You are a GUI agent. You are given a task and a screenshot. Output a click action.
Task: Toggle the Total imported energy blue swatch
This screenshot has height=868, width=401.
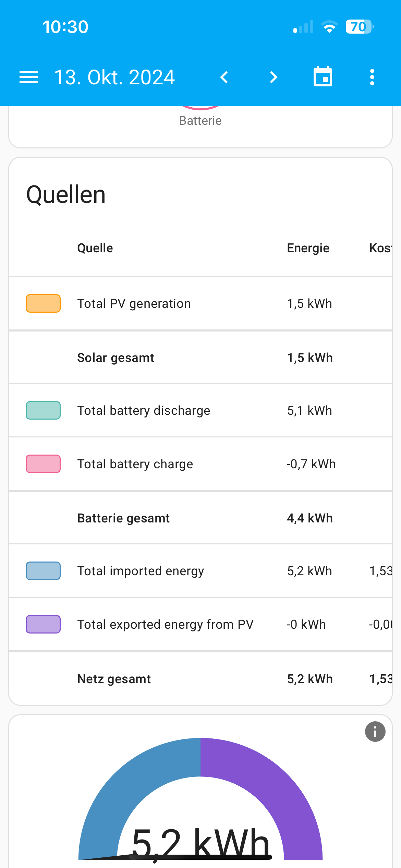tap(43, 571)
